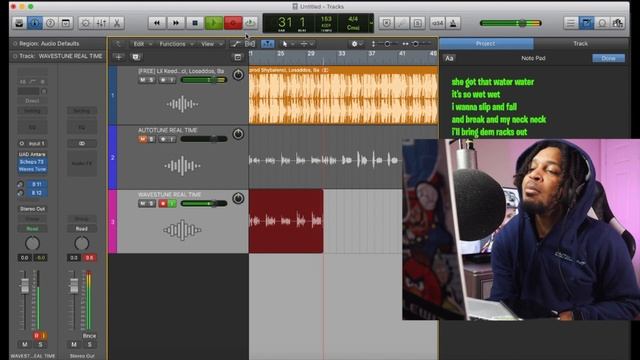
Task: Click the add track plus button
Action: pyautogui.click(x=119, y=57)
